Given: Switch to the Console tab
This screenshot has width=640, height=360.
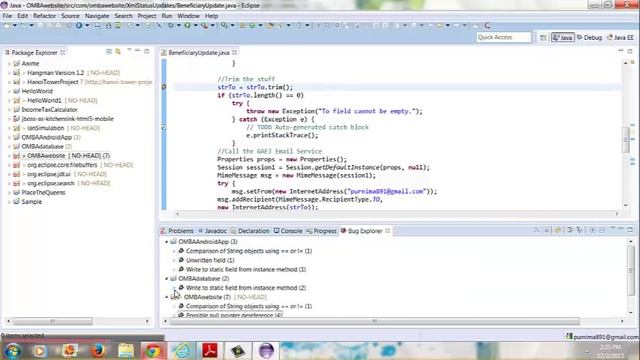Looking at the screenshot, I should tap(288, 231).
